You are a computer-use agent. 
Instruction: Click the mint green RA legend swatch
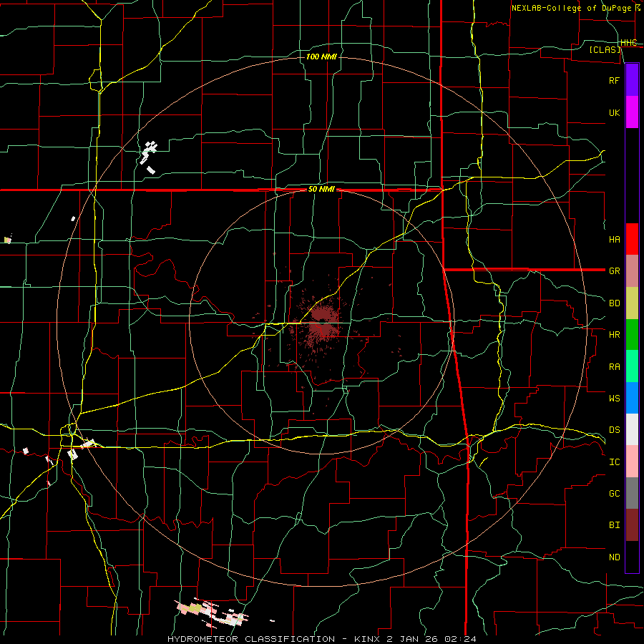click(x=632, y=366)
